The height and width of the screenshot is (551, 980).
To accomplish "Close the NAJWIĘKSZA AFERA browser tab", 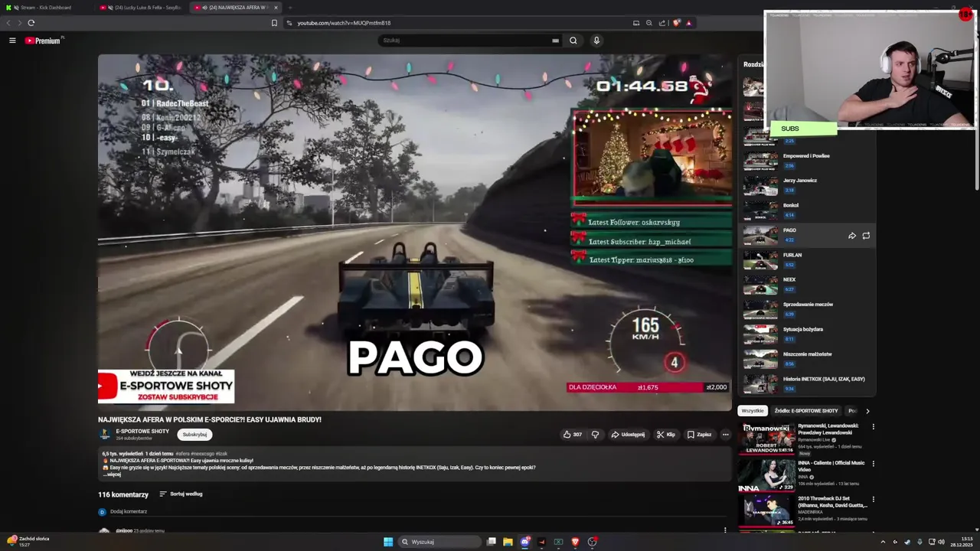I will click(x=276, y=8).
